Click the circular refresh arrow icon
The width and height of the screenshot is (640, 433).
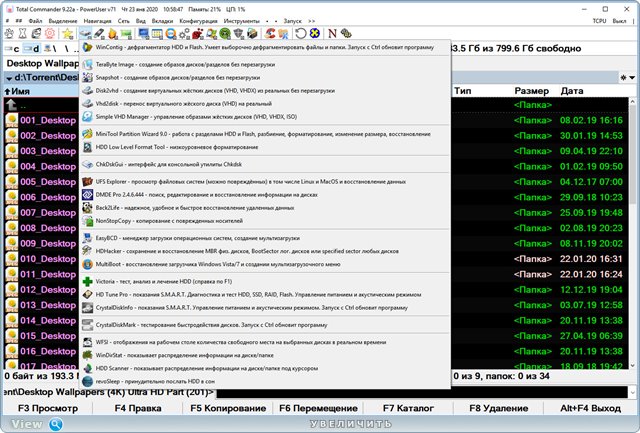pos(301,33)
